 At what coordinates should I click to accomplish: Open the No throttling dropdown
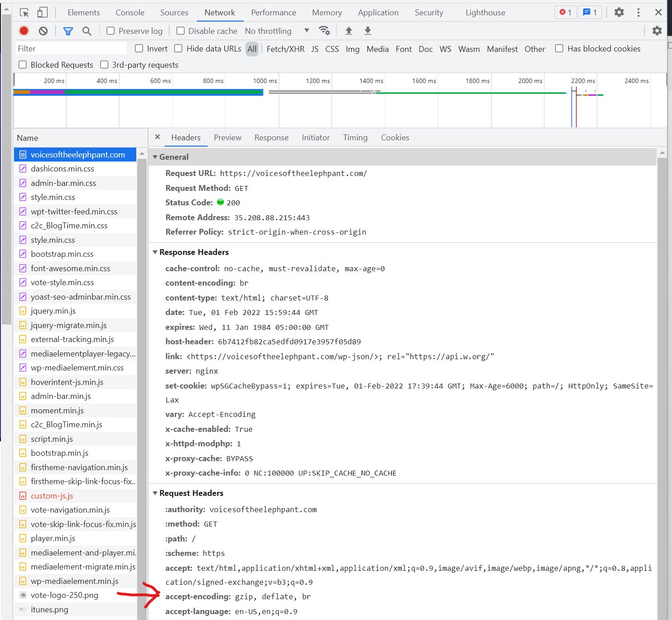(x=277, y=31)
